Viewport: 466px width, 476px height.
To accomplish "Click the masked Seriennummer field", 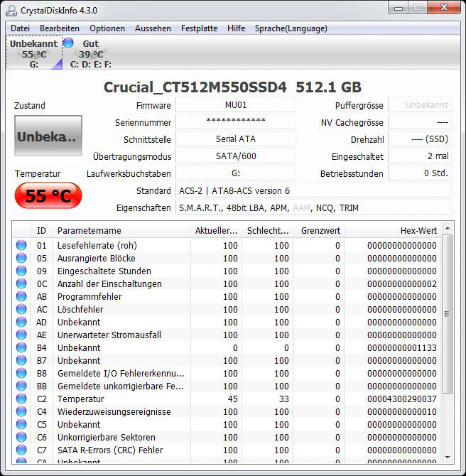I will tap(236, 122).
